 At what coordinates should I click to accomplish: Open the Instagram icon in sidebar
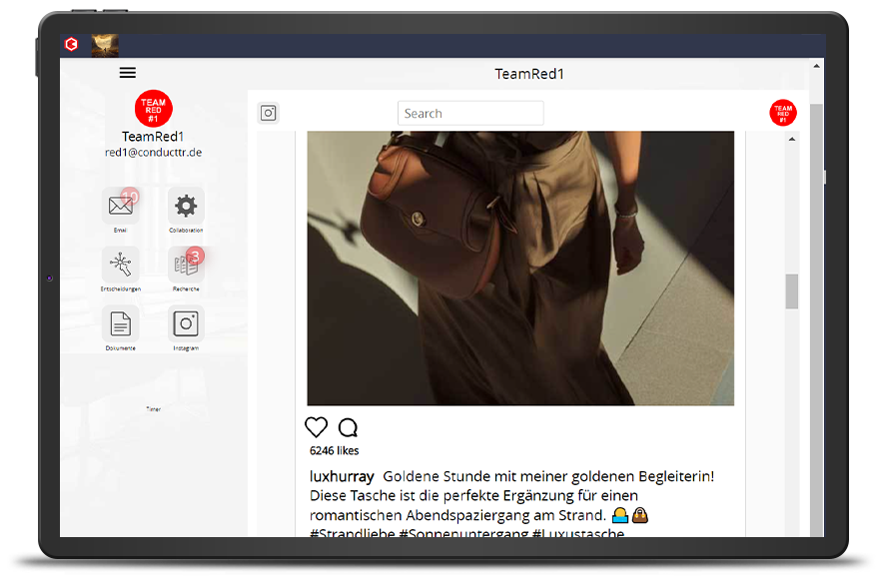(186, 323)
